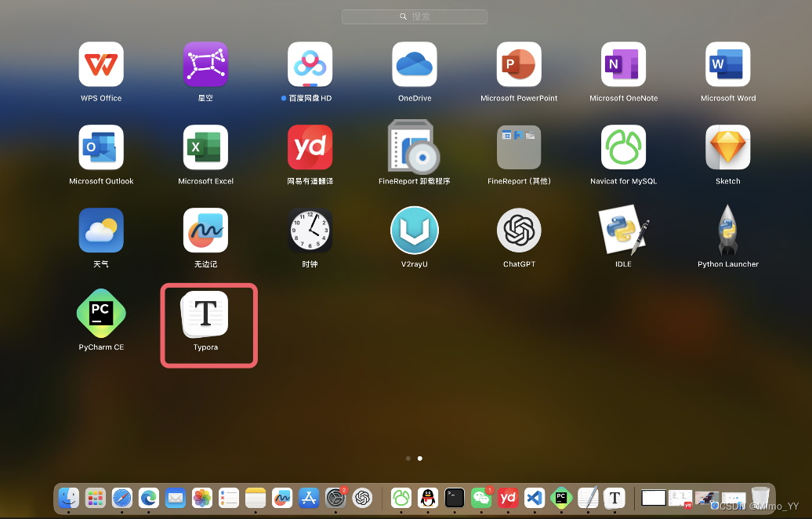The width and height of the screenshot is (812, 519).
Task: Launch Python IDLE
Action: point(624,230)
